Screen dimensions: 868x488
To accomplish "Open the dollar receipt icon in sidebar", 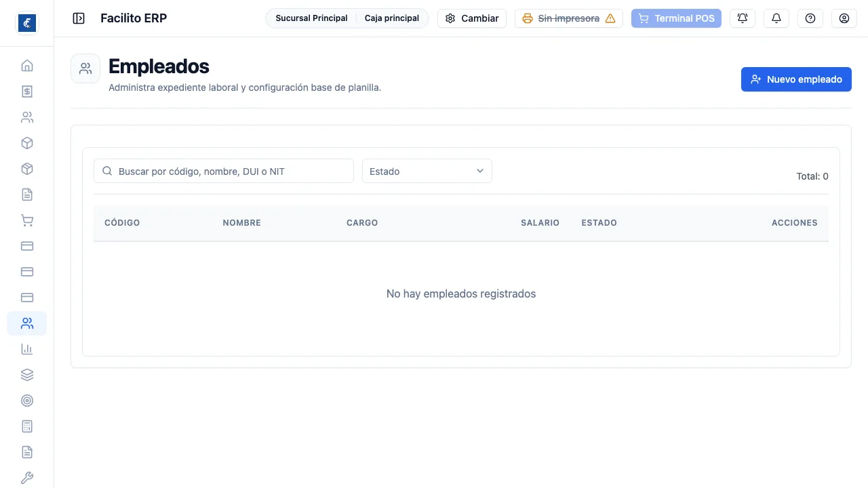I will [x=27, y=91].
